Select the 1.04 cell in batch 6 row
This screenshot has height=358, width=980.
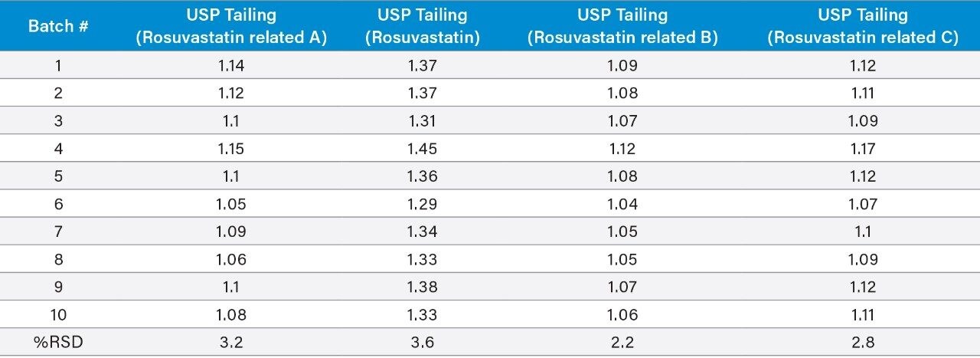pos(622,204)
